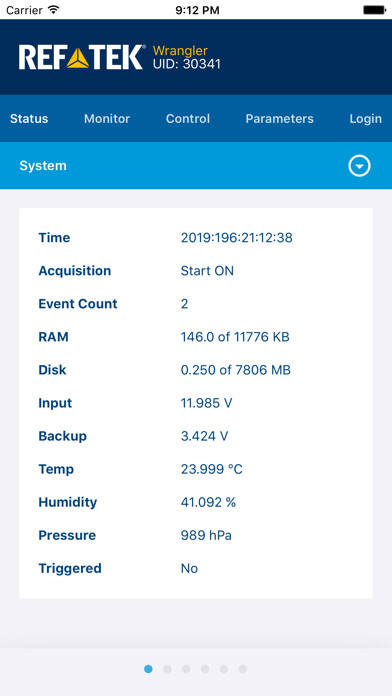Tap the Disk row label
Image resolution: width=392 pixels, height=696 pixels.
coord(52,370)
